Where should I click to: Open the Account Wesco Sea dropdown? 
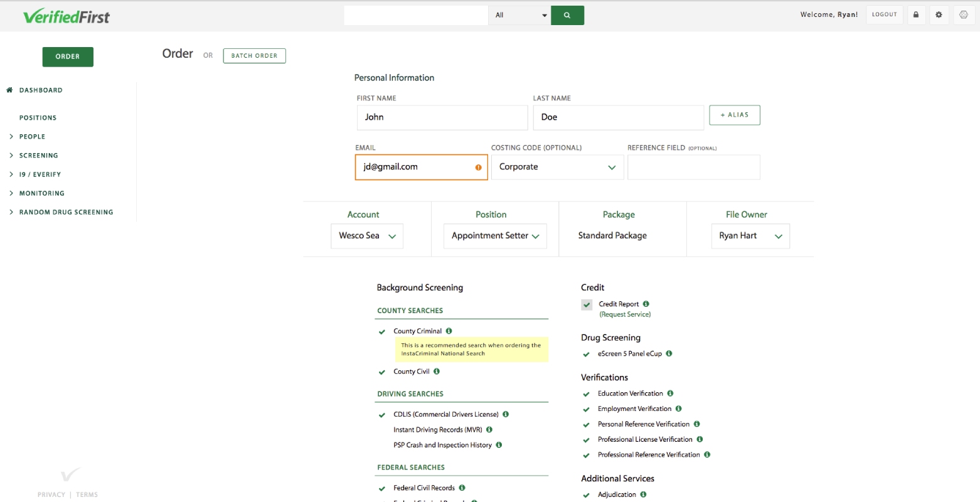367,236
